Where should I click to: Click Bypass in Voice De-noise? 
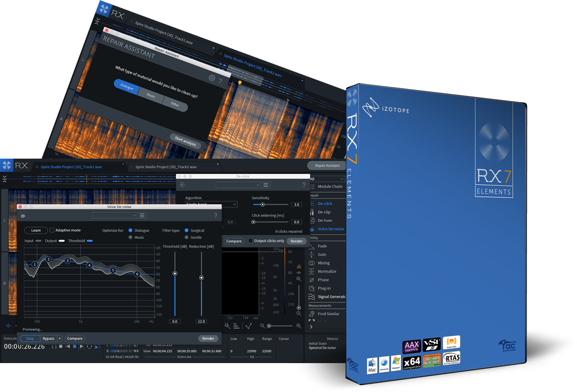(x=48, y=338)
